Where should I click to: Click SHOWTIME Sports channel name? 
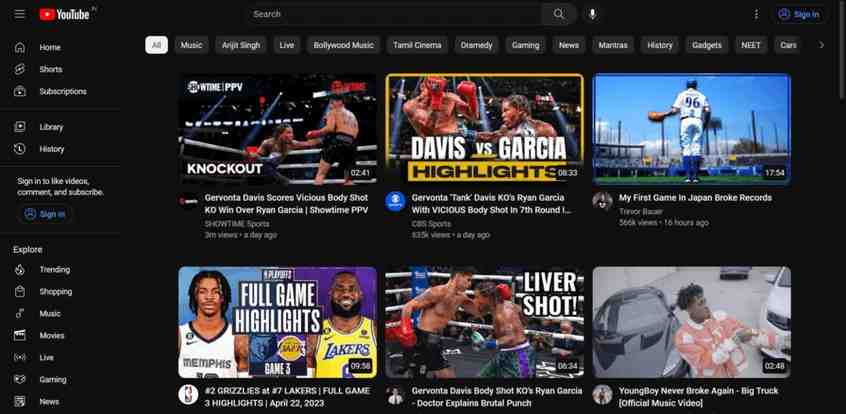point(237,223)
